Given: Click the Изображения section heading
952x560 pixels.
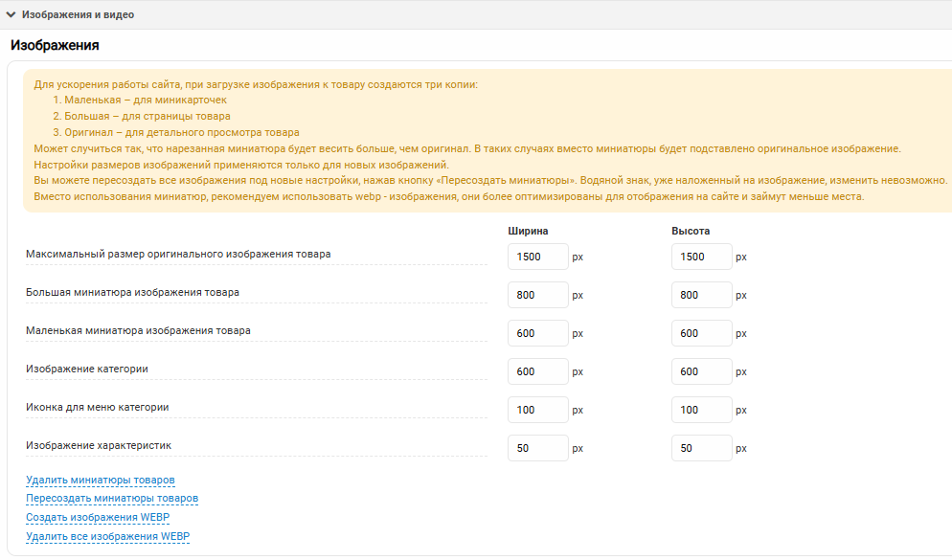Looking at the screenshot, I should tap(55, 45).
